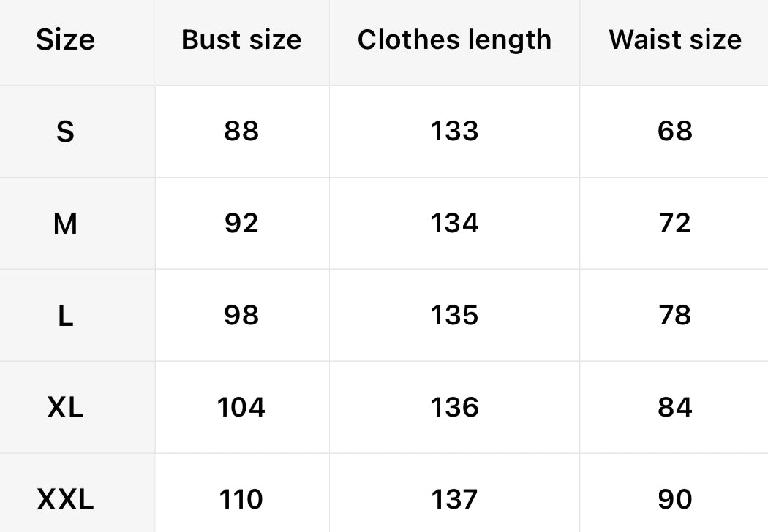Image resolution: width=768 pixels, height=532 pixels.
Task: Click bust size value 104
Action: (x=241, y=407)
